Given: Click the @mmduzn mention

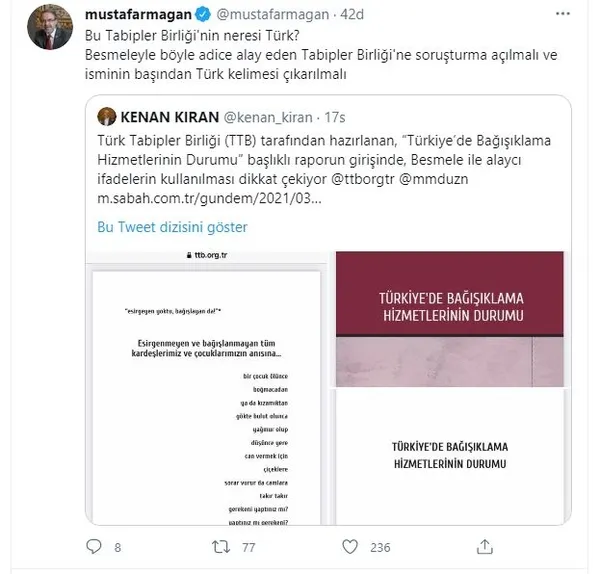Looking at the screenshot, I should pyautogui.click(x=434, y=179).
